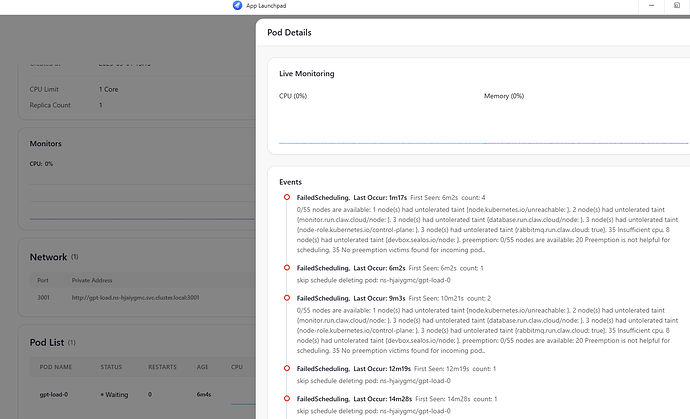The width and height of the screenshot is (690, 419).
Task: Click the CPU Limit label
Action: (x=44, y=89)
